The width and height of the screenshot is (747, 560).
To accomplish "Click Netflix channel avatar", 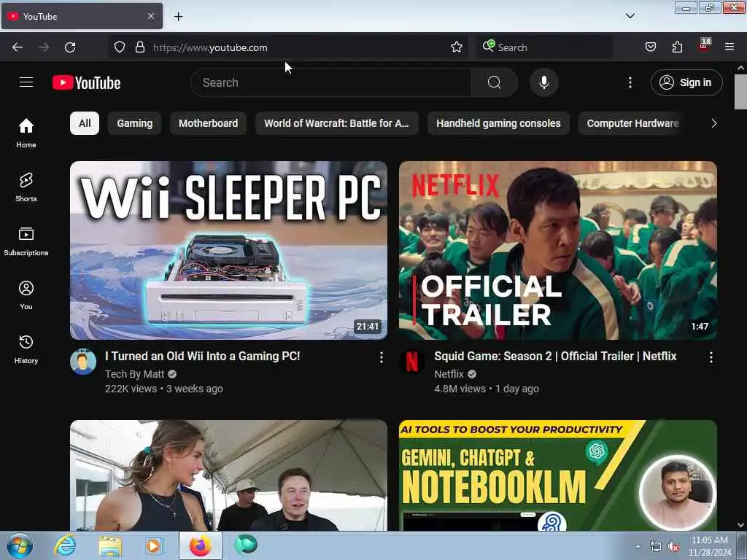I will pyautogui.click(x=411, y=362).
